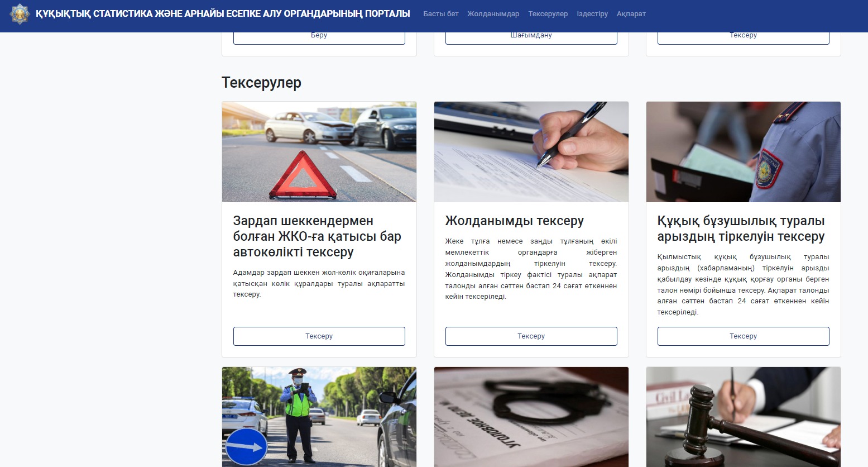Open the police officer uniform badge image
The image size is (868, 467).
point(743,152)
